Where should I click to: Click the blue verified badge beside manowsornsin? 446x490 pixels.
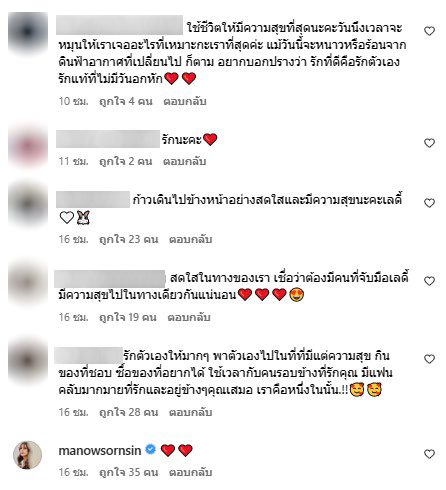pos(151,449)
